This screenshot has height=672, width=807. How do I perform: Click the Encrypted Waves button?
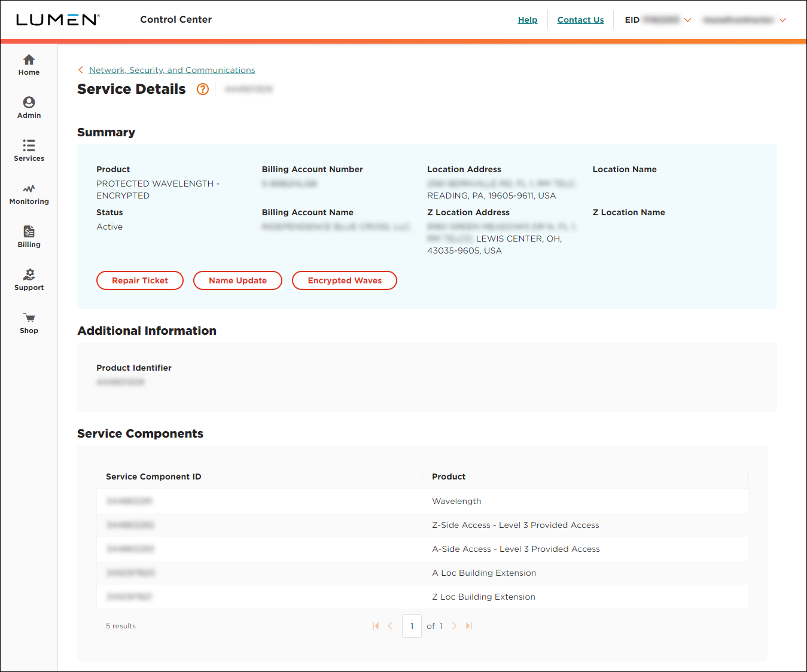[345, 280]
